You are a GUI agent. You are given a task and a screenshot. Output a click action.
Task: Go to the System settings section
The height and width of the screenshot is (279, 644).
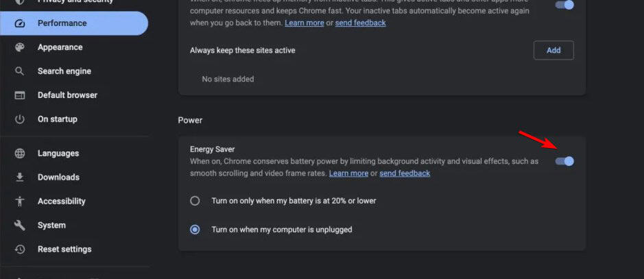(x=51, y=226)
